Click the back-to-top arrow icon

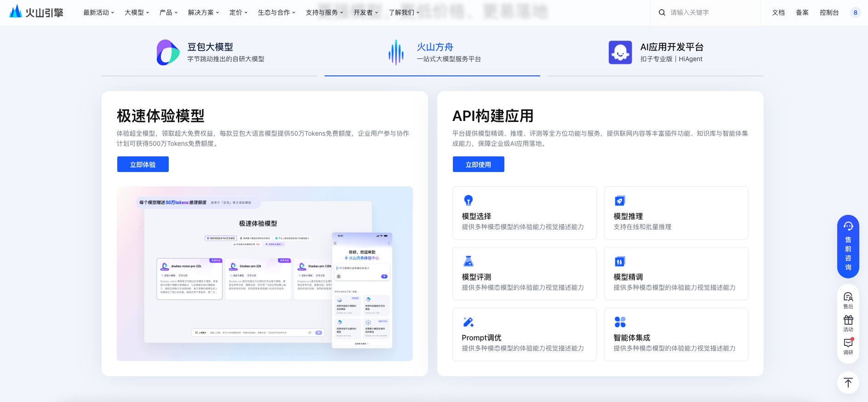click(848, 383)
